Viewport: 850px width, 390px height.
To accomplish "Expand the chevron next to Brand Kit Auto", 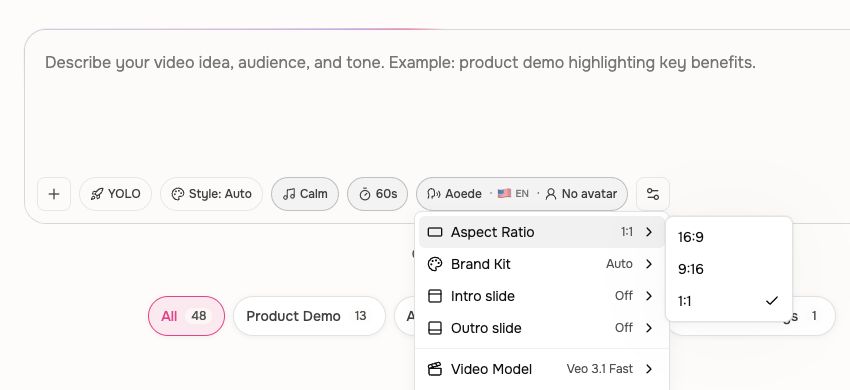I will click(x=649, y=264).
